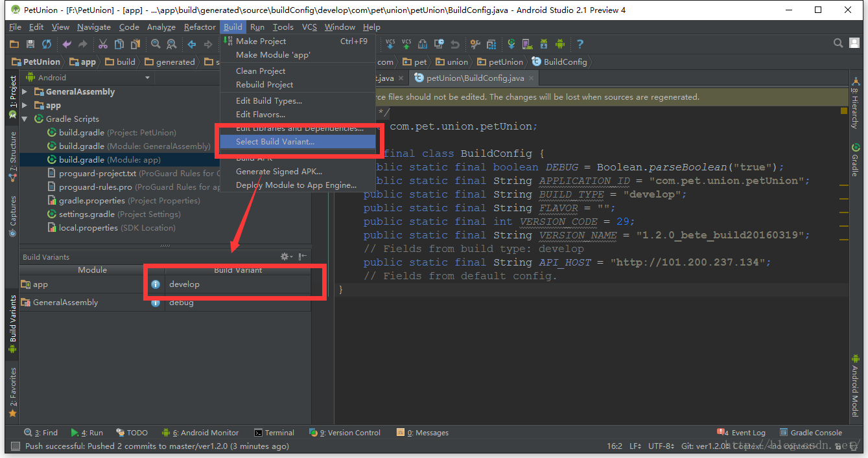Open Settings via the wrench icon
Screen dimensions: 868x458
[475, 44]
